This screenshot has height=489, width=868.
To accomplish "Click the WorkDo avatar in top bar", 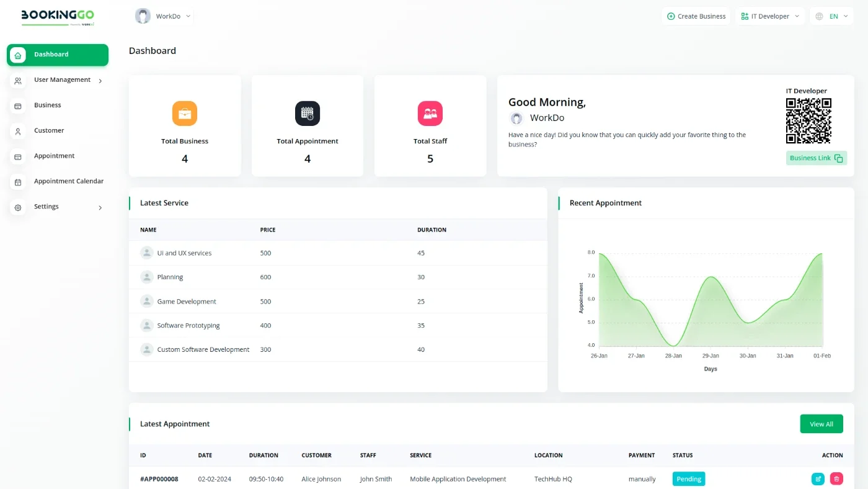I will click(143, 16).
